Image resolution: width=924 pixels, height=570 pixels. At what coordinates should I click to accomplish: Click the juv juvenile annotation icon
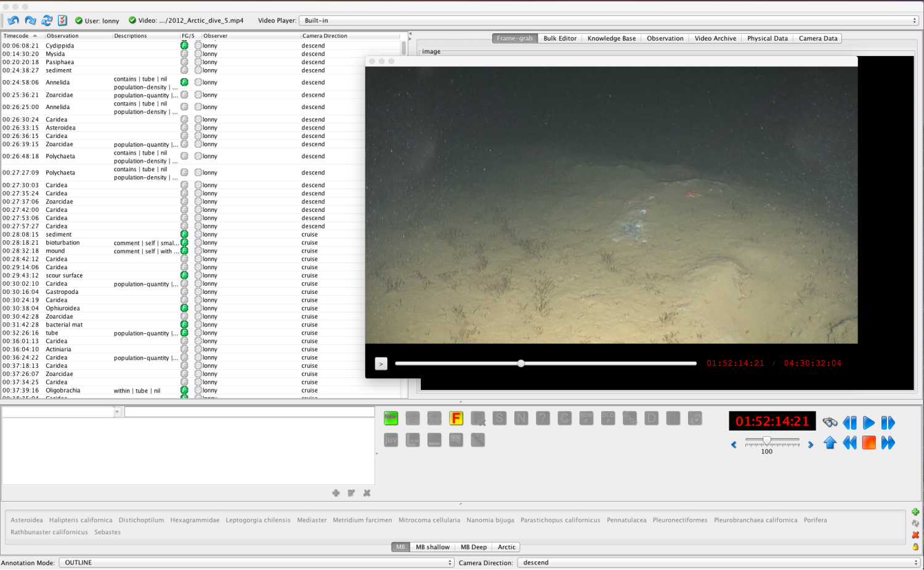[x=391, y=439]
